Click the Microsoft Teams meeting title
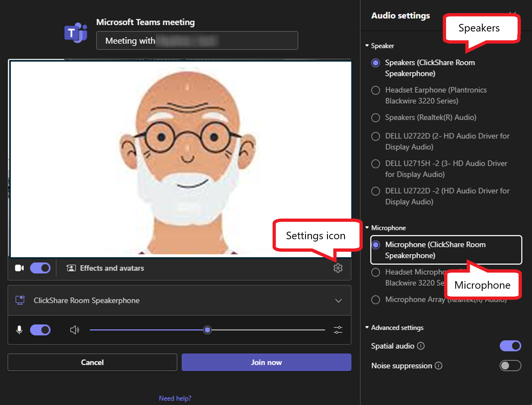 (145, 22)
